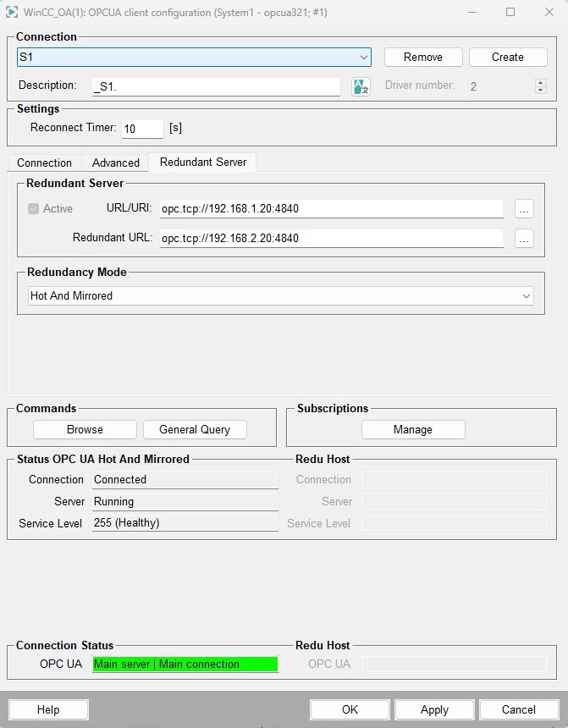Screen dimensions: 568x728
Task: Click the WinCC OA title bar icon
Action: [13, 13]
